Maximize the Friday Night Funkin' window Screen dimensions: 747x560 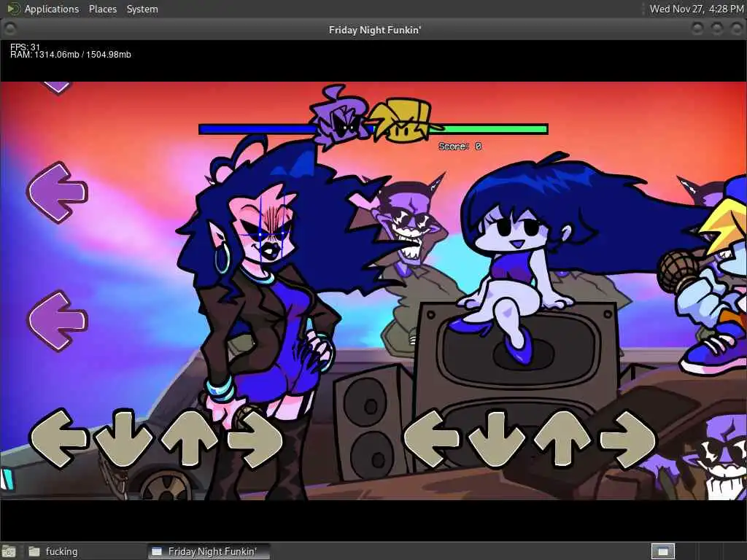click(717, 29)
